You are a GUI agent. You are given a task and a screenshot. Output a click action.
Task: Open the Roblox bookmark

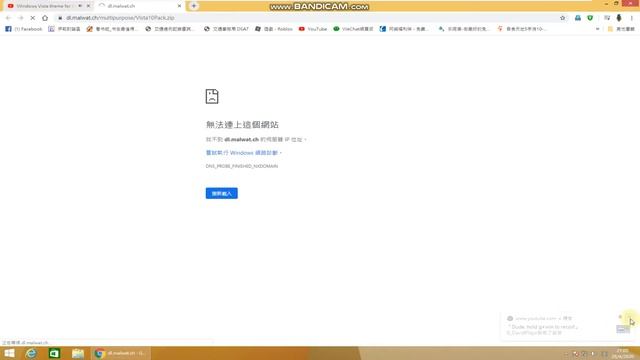[x=274, y=29]
